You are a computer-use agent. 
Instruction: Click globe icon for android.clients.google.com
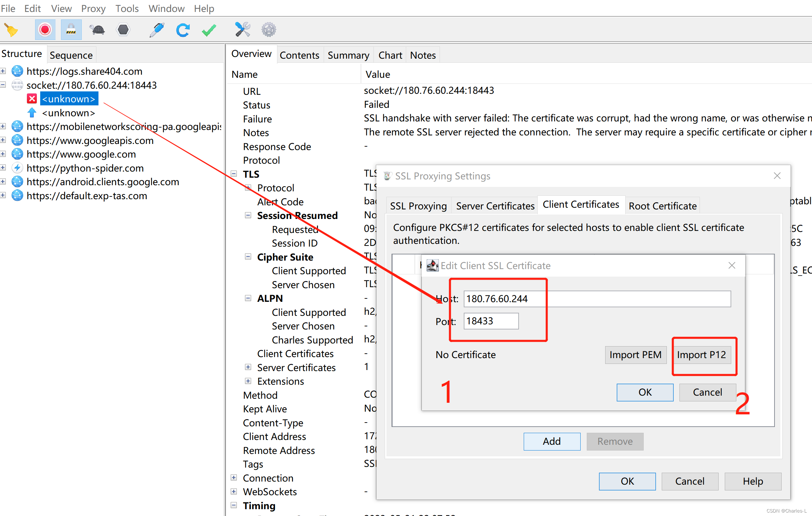[x=17, y=182]
